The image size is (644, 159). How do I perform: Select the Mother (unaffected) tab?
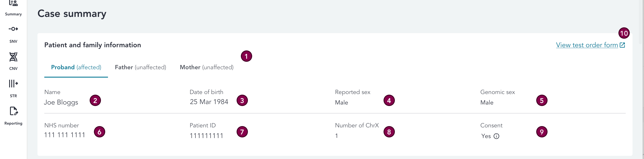[207, 67]
